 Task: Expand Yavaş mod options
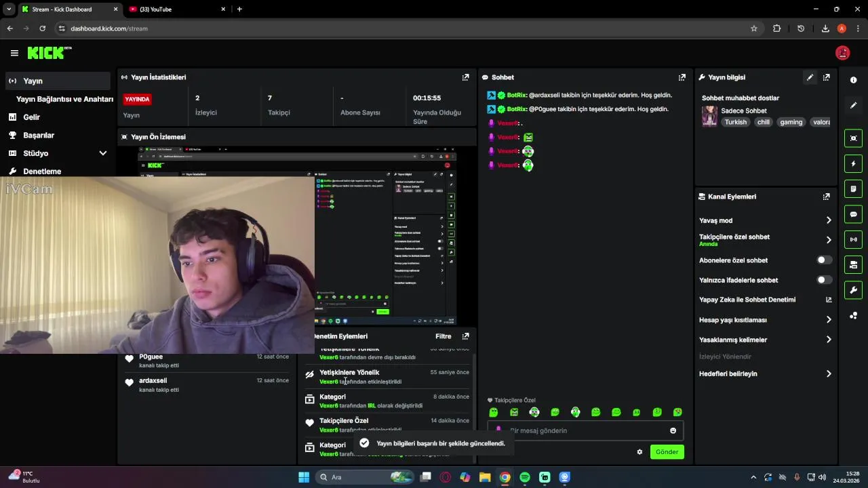[829, 220]
